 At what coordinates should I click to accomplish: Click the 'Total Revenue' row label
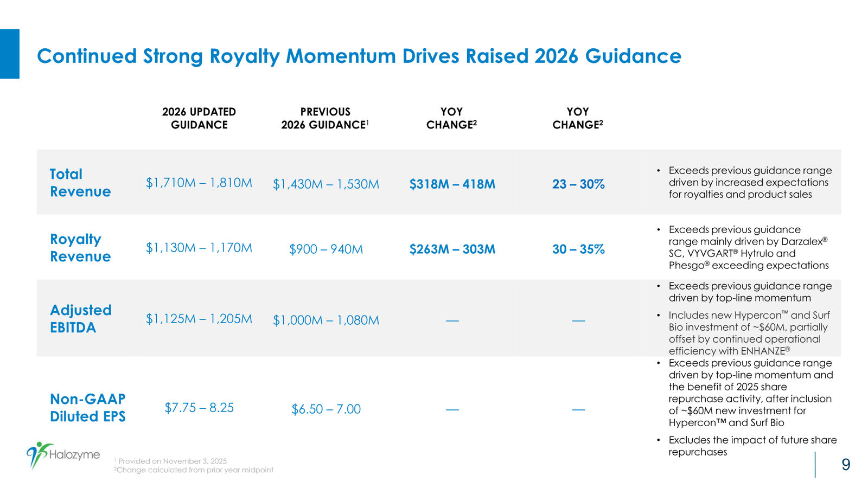pos(80,183)
